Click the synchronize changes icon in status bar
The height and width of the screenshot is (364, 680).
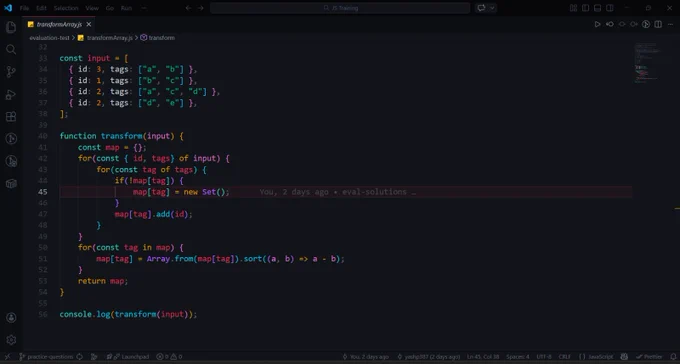(79, 357)
